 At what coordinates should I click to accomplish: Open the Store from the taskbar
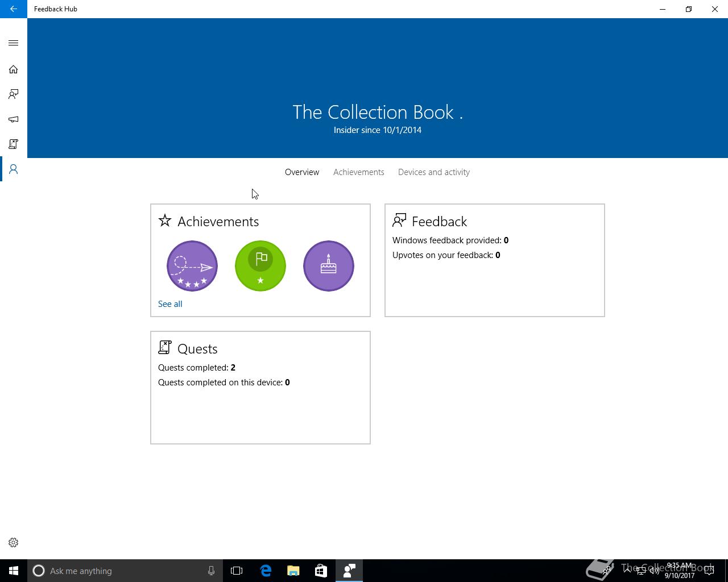tap(321, 571)
